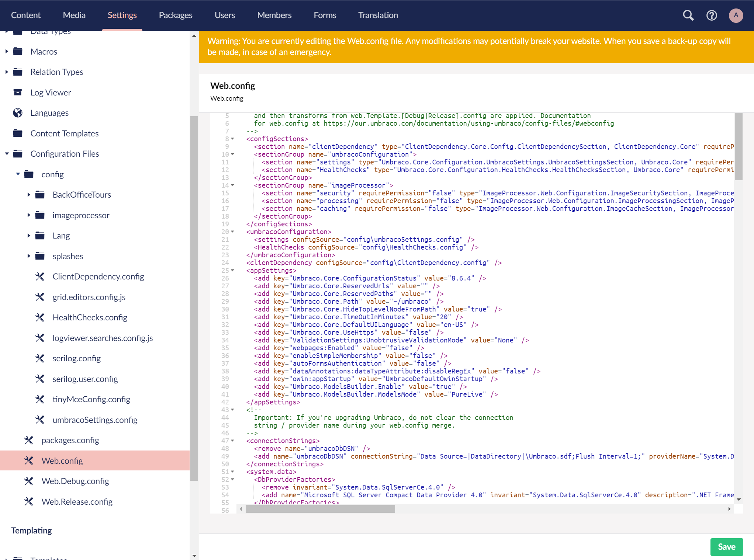Click the Web.Debug.config tools icon
Image resolution: width=754 pixels, height=560 pixels.
click(x=29, y=481)
